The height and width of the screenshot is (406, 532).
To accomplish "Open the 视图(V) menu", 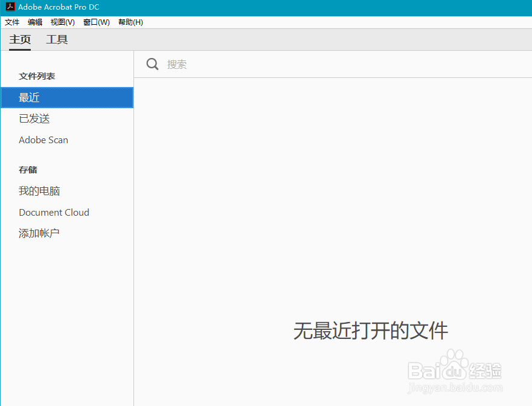I will coord(62,22).
